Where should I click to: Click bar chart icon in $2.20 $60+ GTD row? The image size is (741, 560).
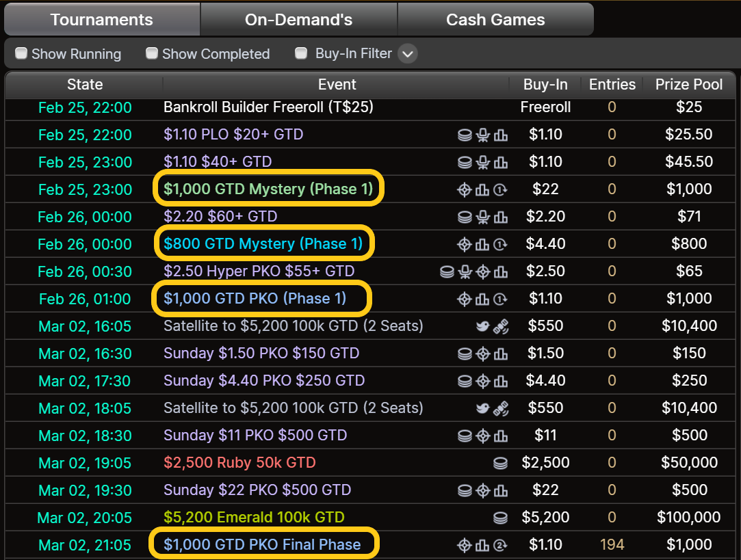[500, 217]
